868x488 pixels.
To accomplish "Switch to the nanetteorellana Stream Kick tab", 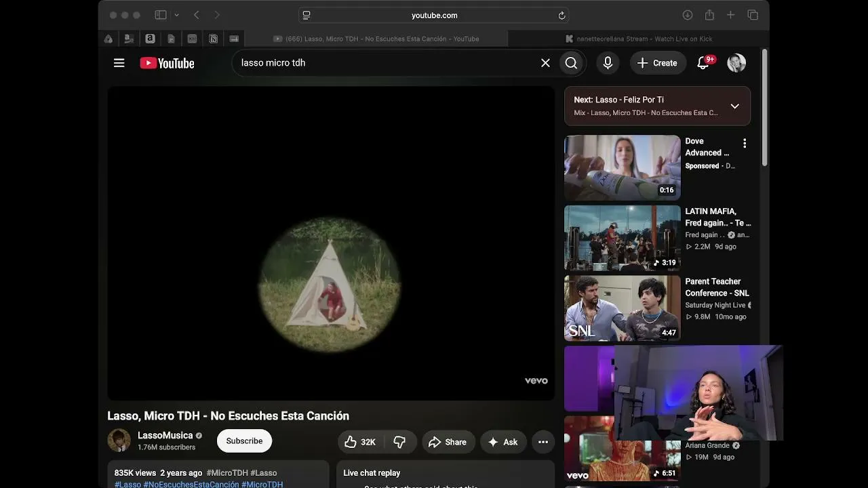I will (639, 39).
